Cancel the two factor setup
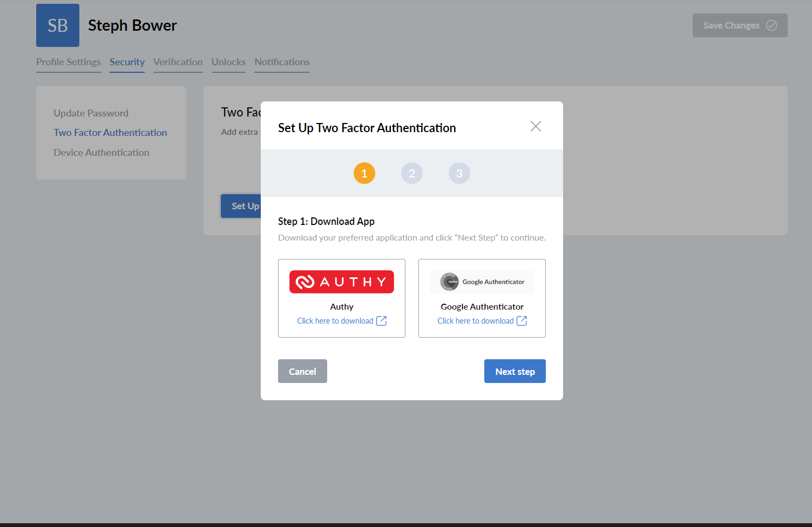Image resolution: width=812 pixels, height=527 pixels. click(302, 371)
